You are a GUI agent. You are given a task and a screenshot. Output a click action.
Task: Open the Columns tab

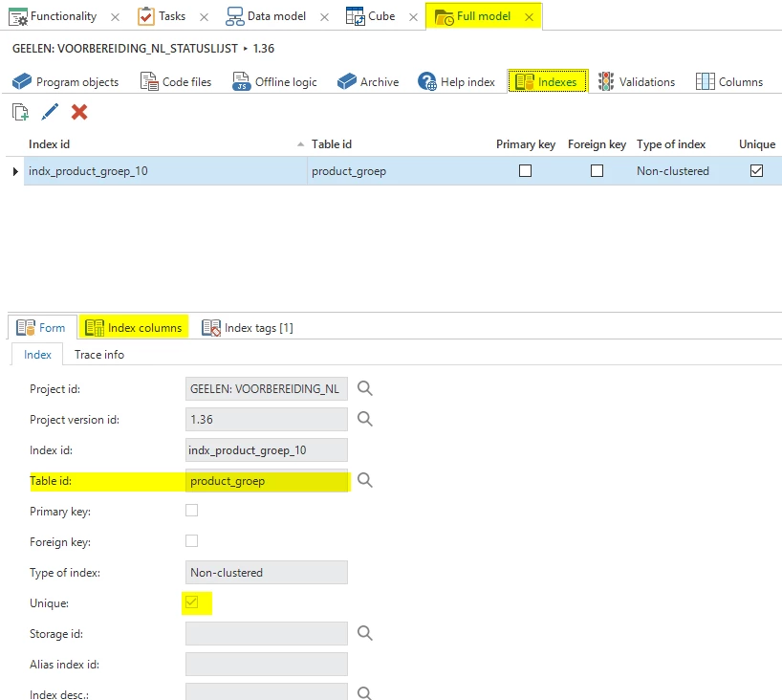[x=729, y=82]
